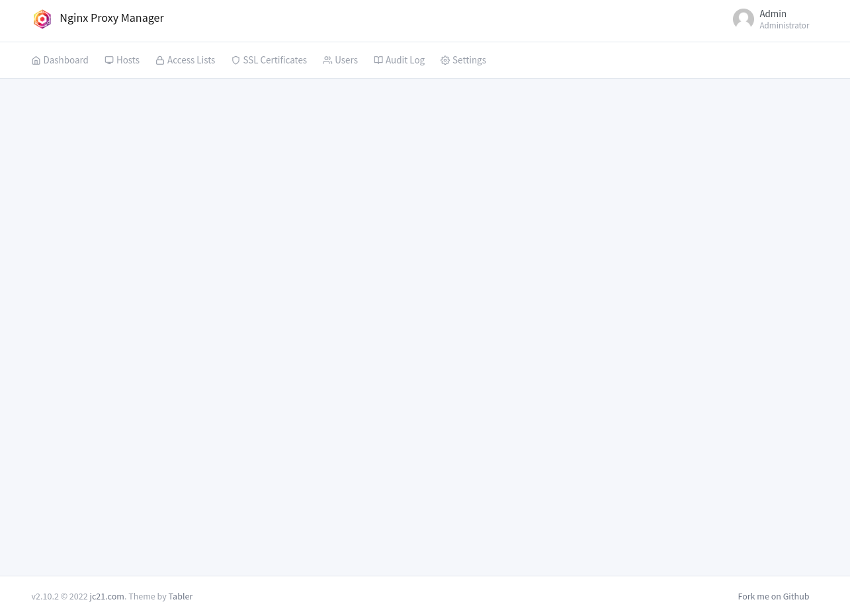Switch to SSL Certificates tab
This screenshot has width=850, height=616.
tap(269, 60)
